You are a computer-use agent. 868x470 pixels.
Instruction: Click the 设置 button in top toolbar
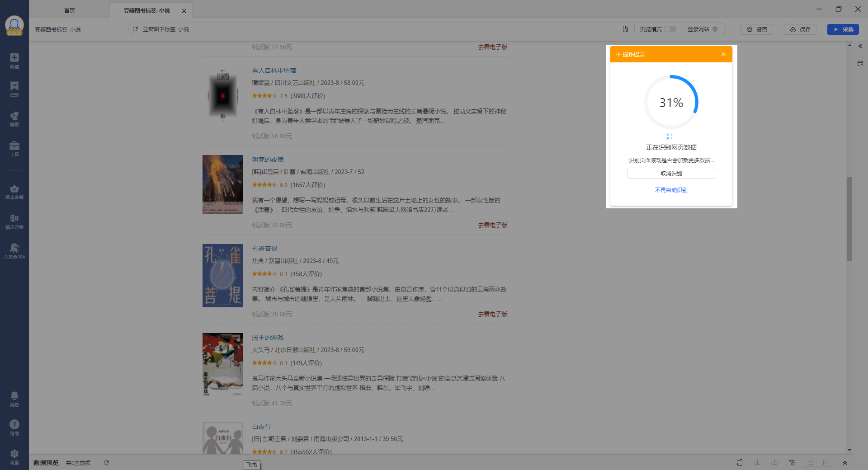pos(757,29)
